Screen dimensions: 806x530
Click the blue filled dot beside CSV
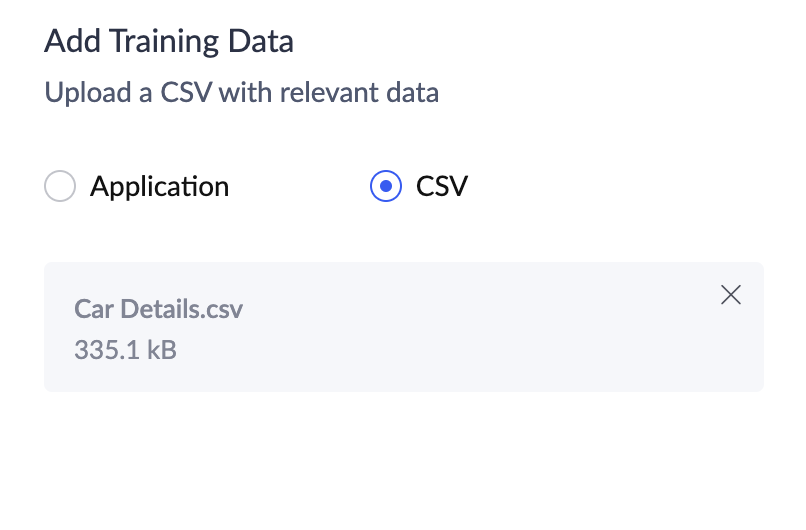click(386, 187)
